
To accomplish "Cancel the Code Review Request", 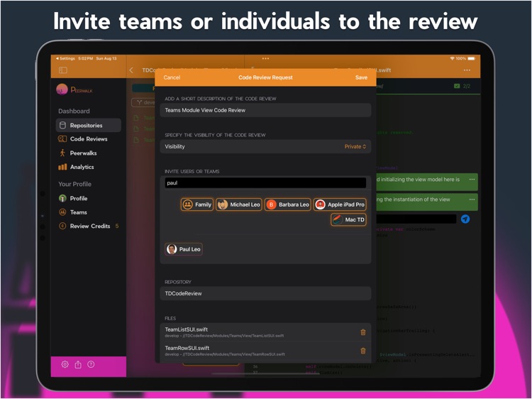I will pos(172,77).
